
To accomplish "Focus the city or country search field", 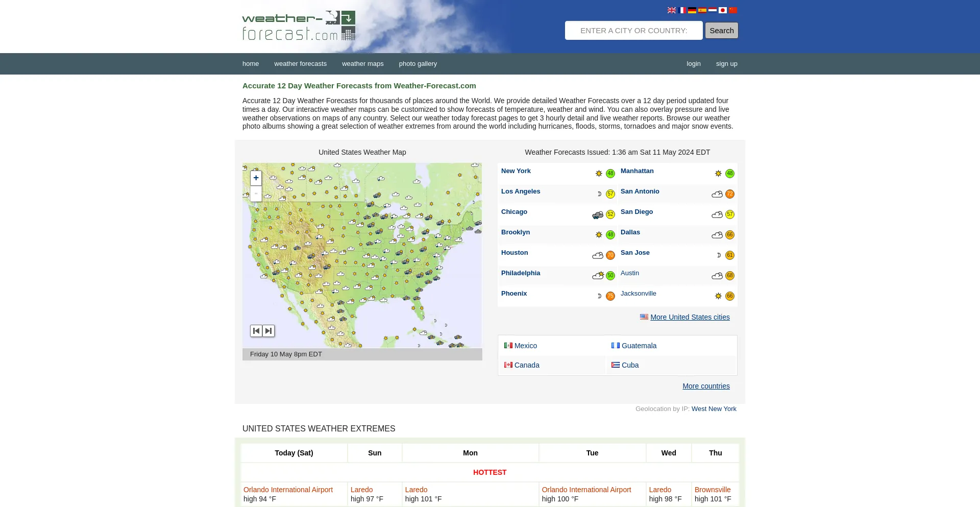I will 633,31.
